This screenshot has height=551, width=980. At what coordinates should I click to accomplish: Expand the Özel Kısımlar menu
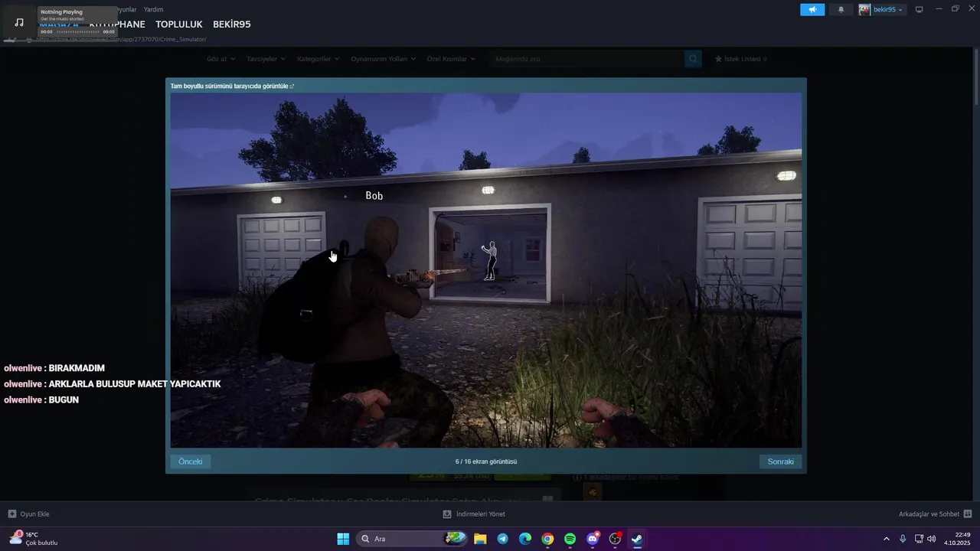click(x=451, y=59)
